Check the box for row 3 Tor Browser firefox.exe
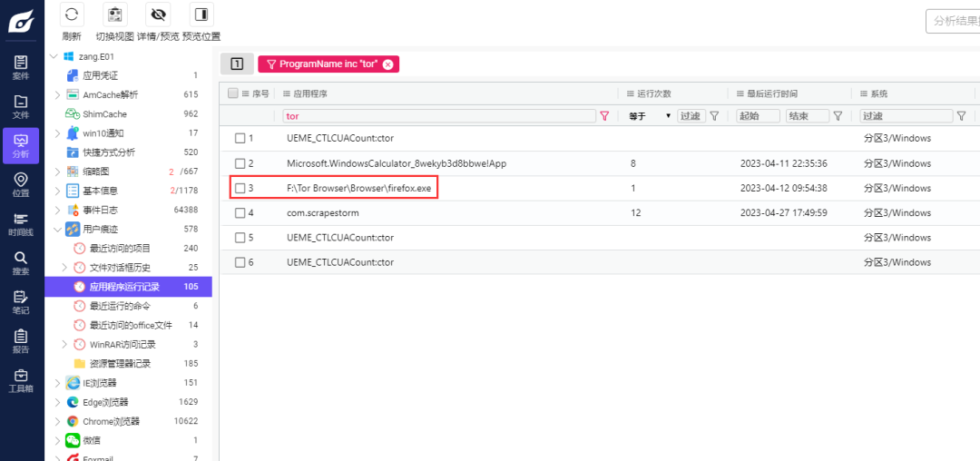 tap(240, 188)
